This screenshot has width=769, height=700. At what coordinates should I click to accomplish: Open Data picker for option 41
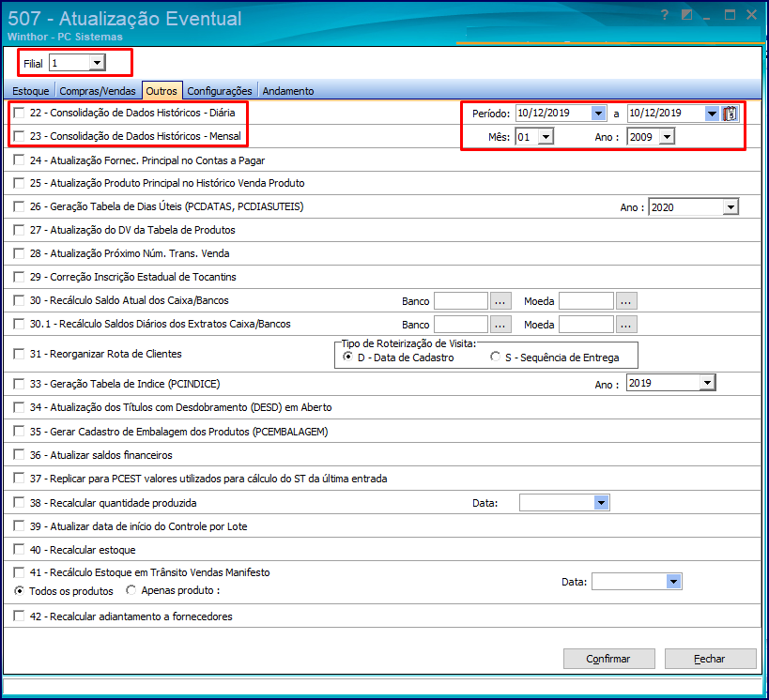pos(674,582)
